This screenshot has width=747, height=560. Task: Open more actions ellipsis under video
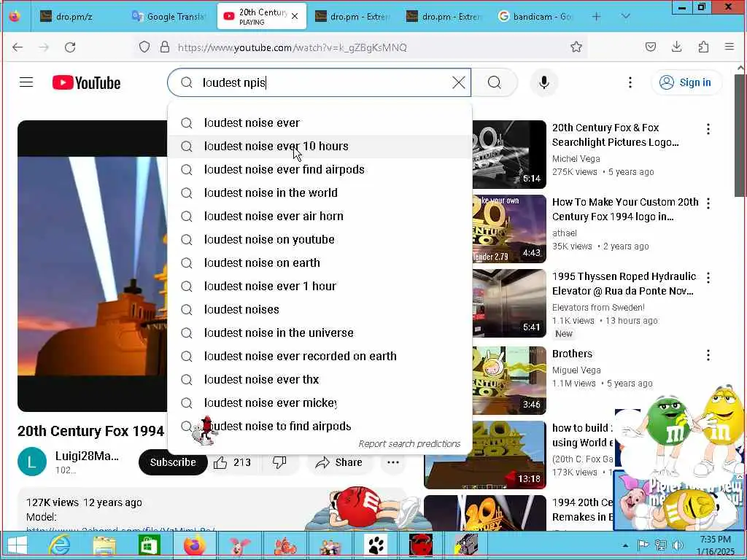(x=393, y=462)
